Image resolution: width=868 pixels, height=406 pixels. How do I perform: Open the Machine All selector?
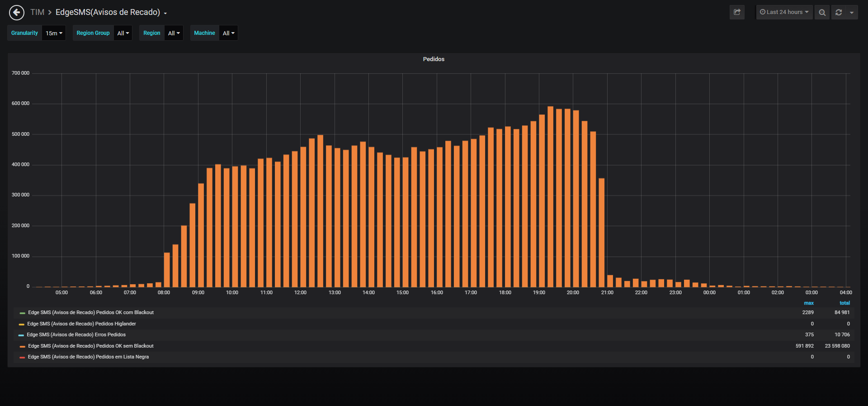coord(228,33)
